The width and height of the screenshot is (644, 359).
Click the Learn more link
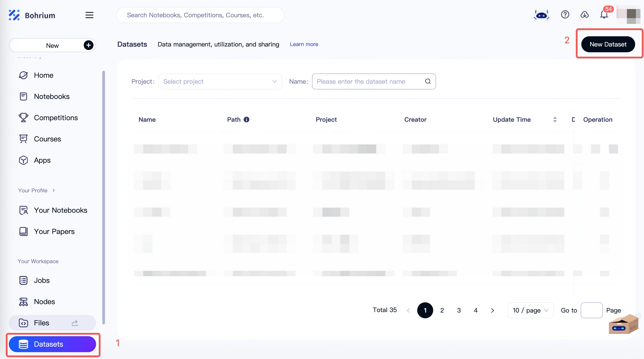pos(304,44)
